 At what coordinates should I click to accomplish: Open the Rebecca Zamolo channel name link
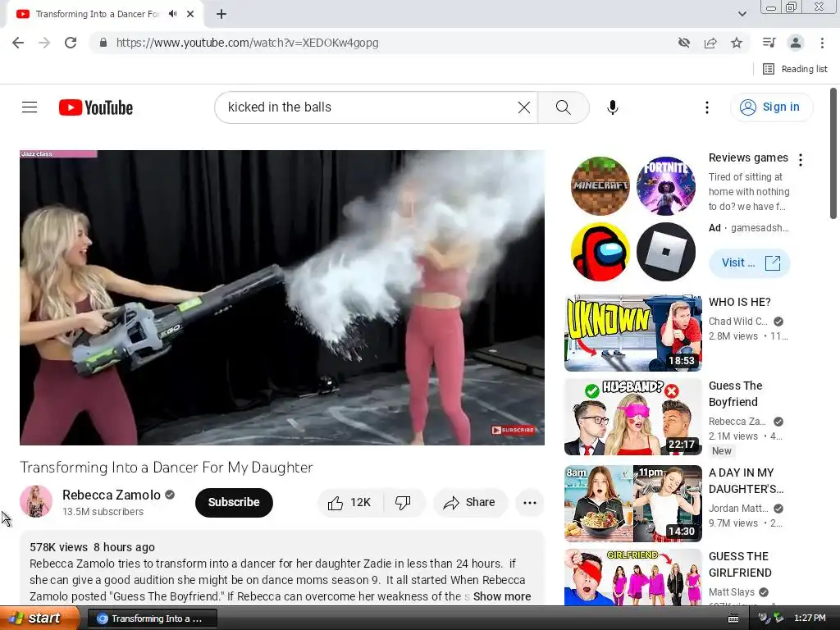pos(112,495)
